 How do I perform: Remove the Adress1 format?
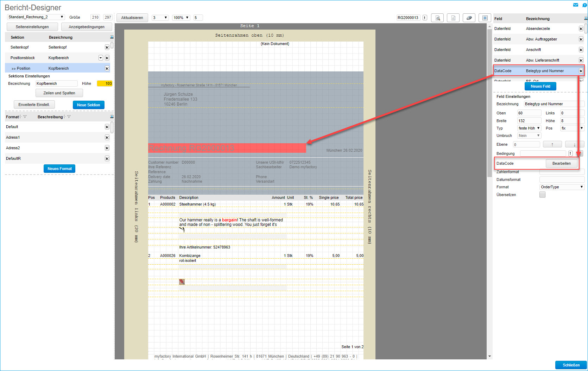tap(107, 137)
